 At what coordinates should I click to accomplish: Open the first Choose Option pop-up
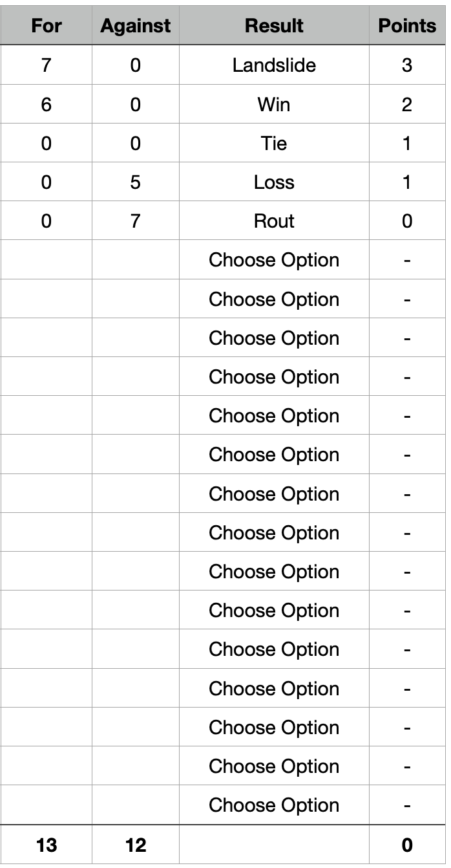[x=274, y=260]
